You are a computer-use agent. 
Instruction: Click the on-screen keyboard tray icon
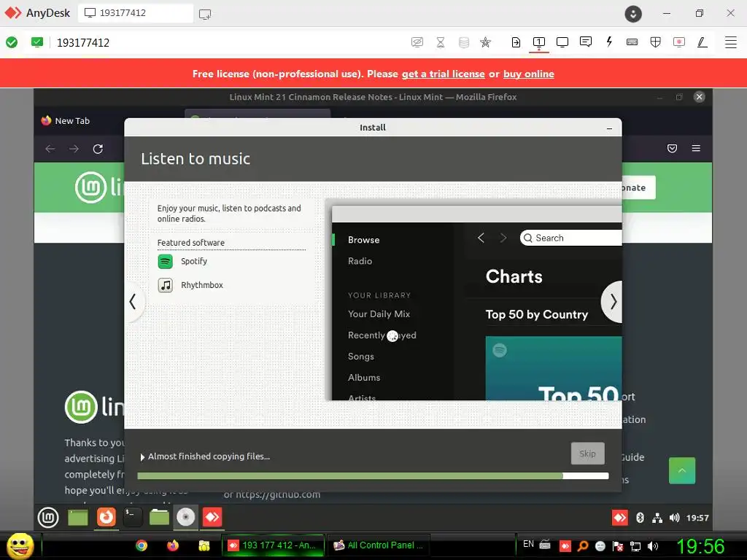tap(545, 545)
